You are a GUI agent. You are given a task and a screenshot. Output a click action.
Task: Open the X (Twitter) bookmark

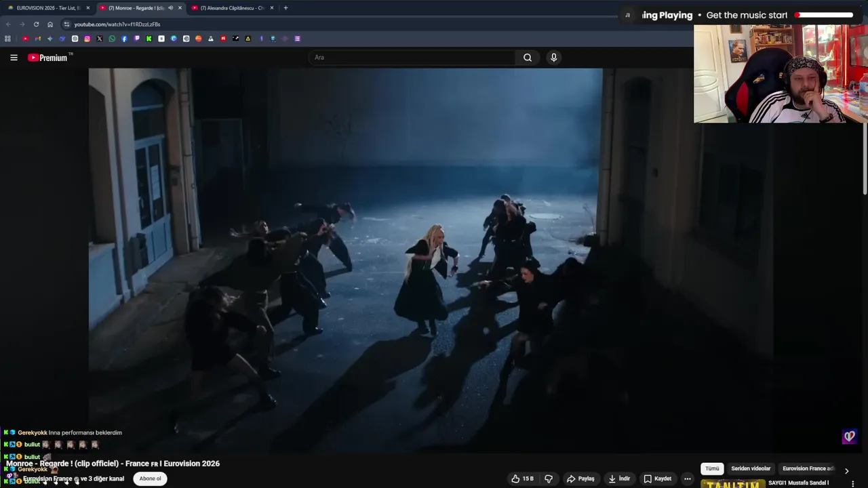[100, 39]
